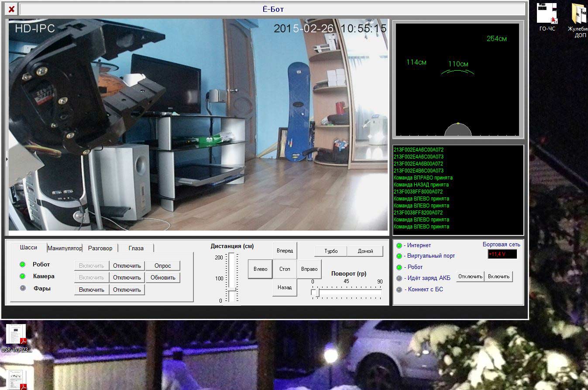Viewport: 588px width, 390px height.
Task: Click Опрос button in Робот row
Action: tap(162, 266)
